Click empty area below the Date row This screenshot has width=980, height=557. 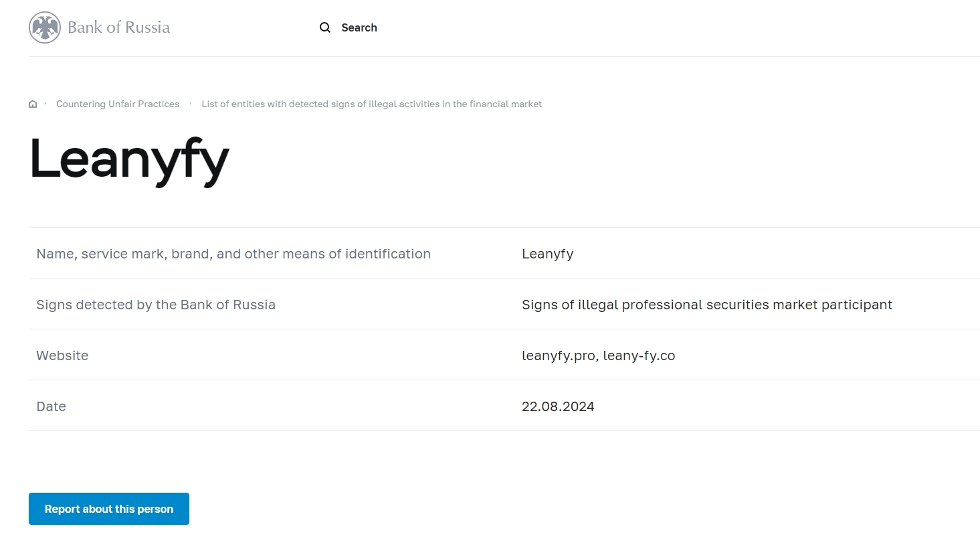(468, 462)
